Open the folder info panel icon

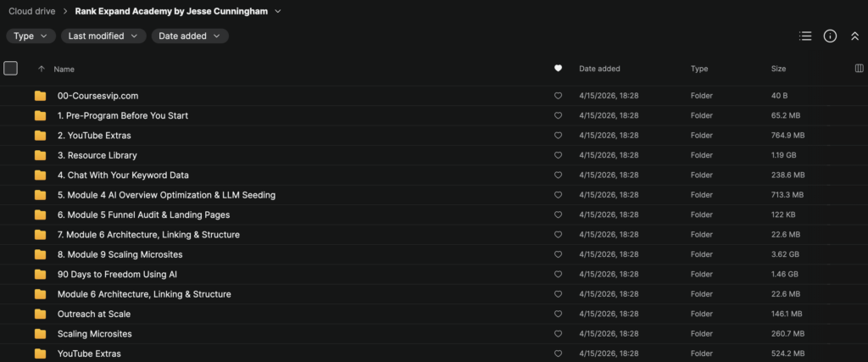(830, 36)
